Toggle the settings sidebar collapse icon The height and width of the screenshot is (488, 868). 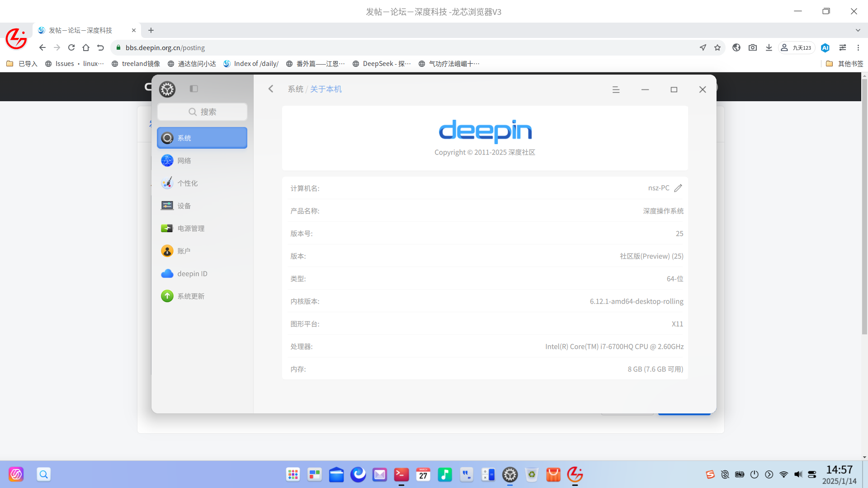point(194,89)
